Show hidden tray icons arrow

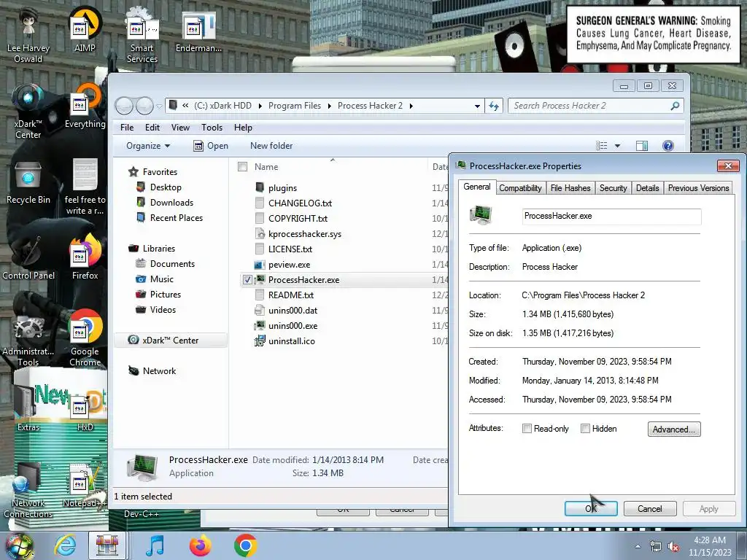(x=638, y=547)
